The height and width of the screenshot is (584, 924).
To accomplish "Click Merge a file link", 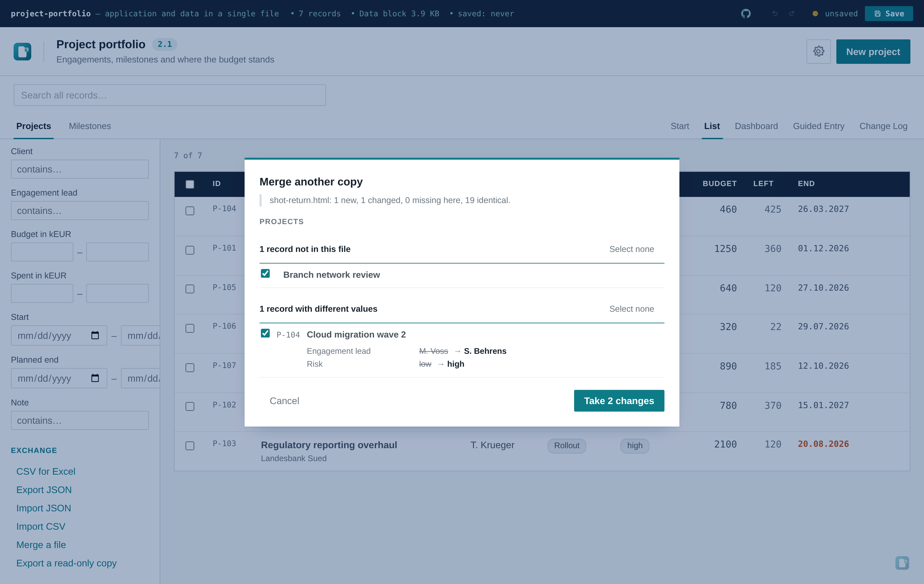I will point(41,545).
